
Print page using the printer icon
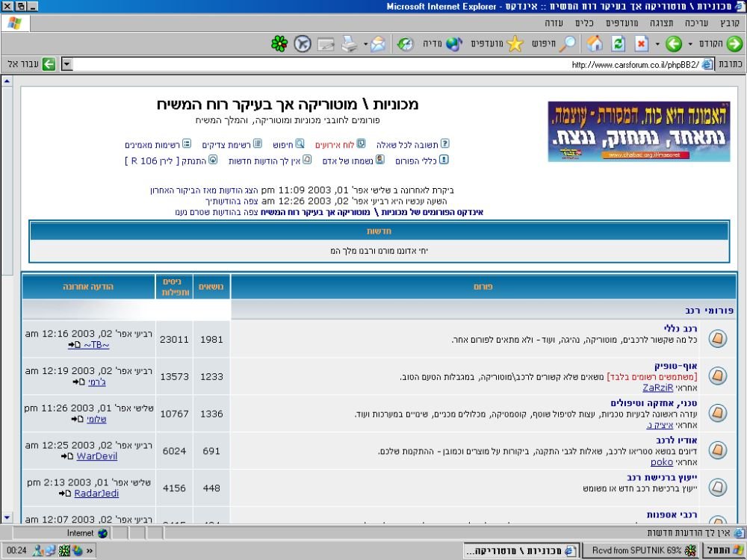[x=349, y=44]
